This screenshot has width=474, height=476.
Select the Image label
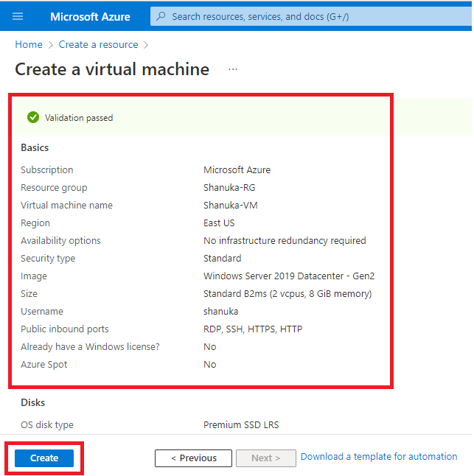click(x=34, y=276)
